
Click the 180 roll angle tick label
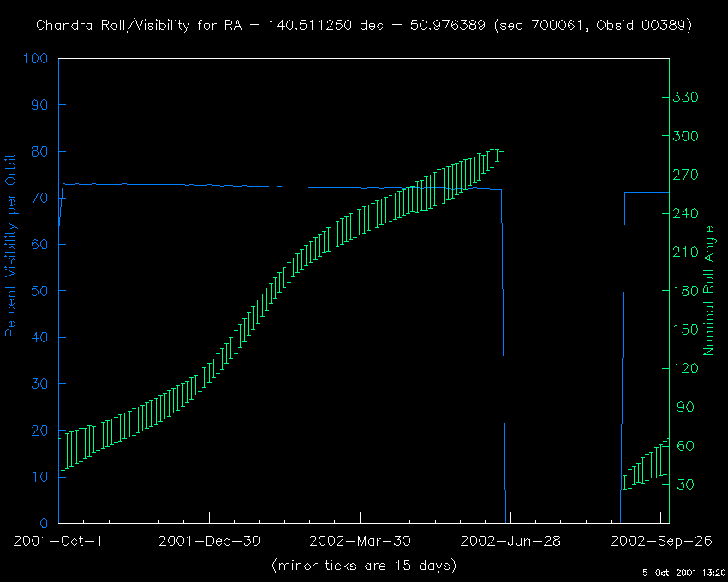click(687, 291)
